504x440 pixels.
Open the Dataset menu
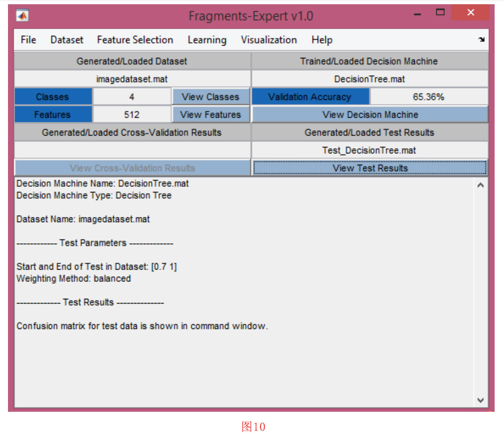click(67, 40)
